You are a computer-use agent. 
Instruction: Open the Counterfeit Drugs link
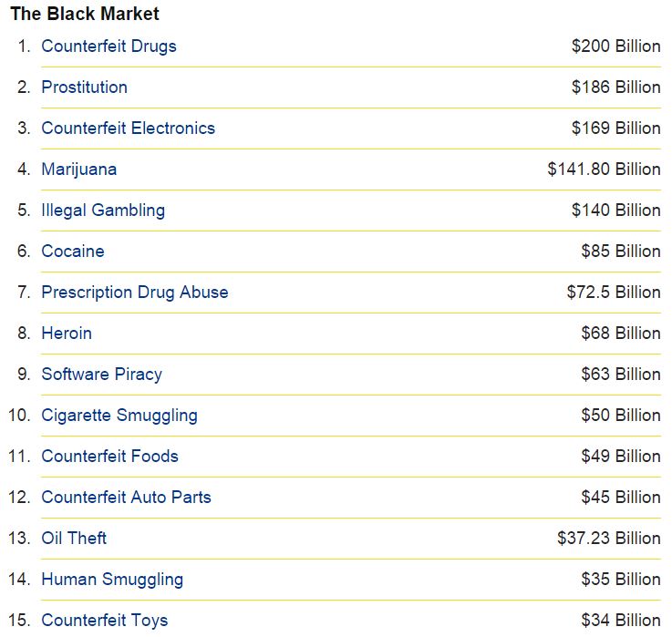109,46
